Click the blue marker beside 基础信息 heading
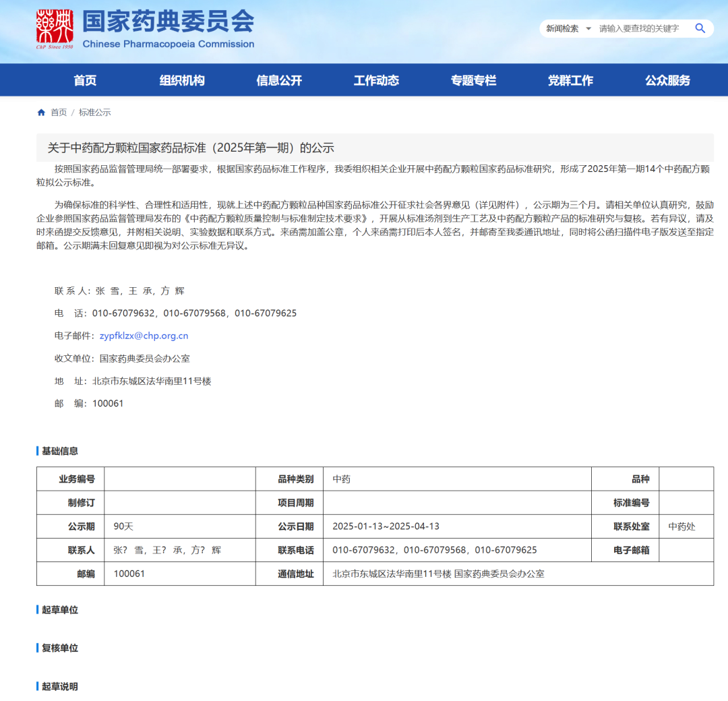This screenshot has width=728, height=701. point(38,450)
